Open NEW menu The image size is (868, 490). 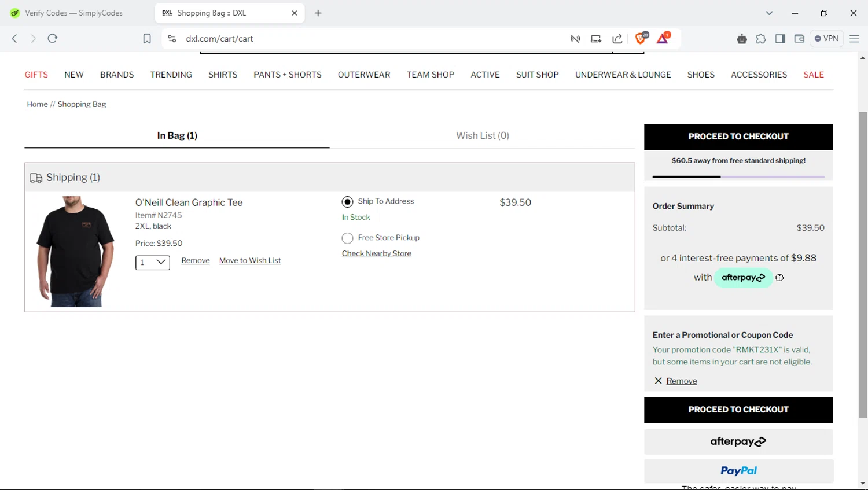coord(74,75)
